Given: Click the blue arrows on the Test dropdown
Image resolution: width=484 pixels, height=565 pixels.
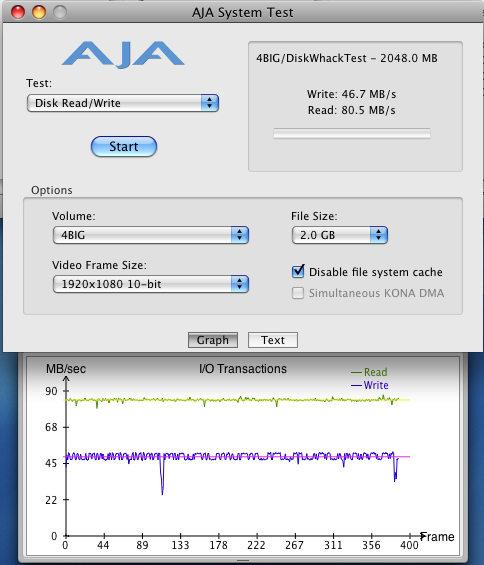Looking at the screenshot, I should point(209,103).
